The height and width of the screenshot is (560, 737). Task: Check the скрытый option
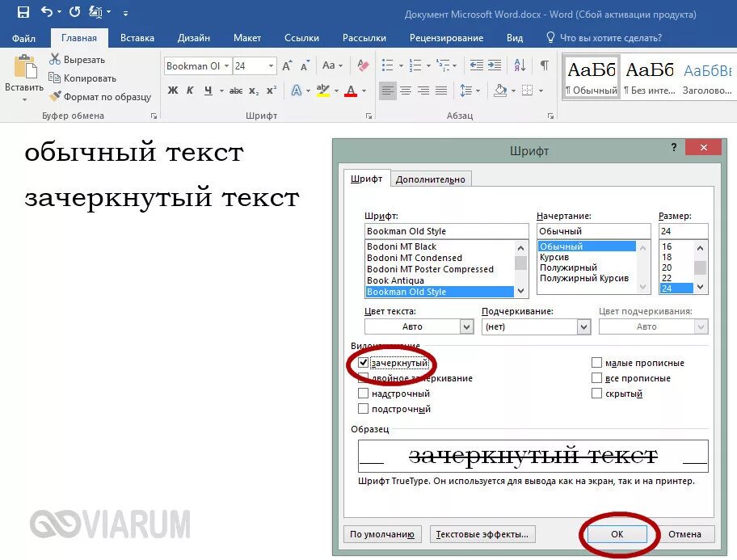596,394
